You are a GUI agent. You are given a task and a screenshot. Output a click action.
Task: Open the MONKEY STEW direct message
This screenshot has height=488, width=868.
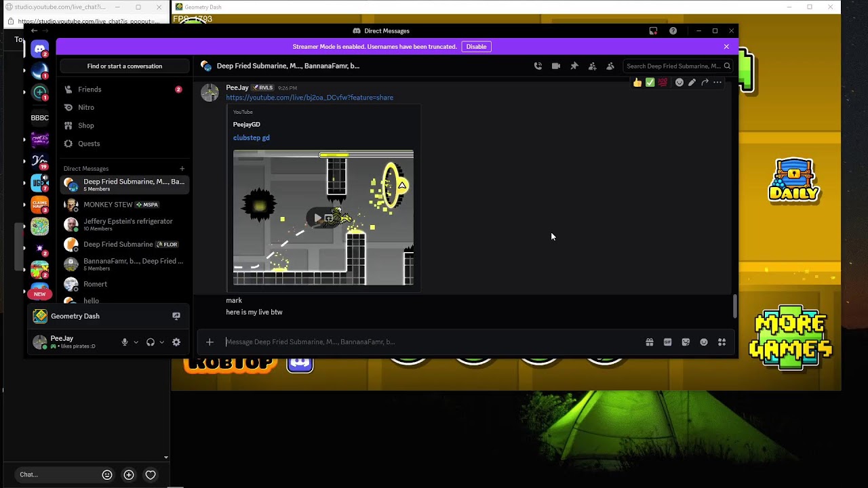click(x=124, y=205)
